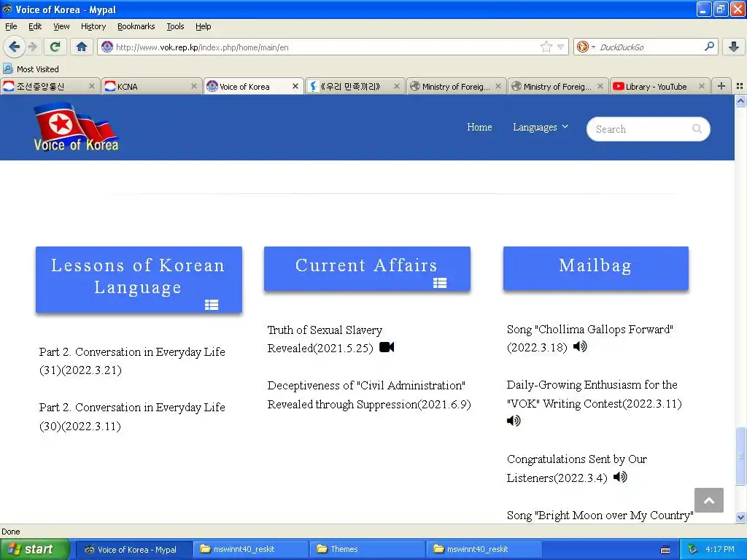Click the Voice of Korea flag logo
The width and height of the screenshot is (747, 560).
76,127
